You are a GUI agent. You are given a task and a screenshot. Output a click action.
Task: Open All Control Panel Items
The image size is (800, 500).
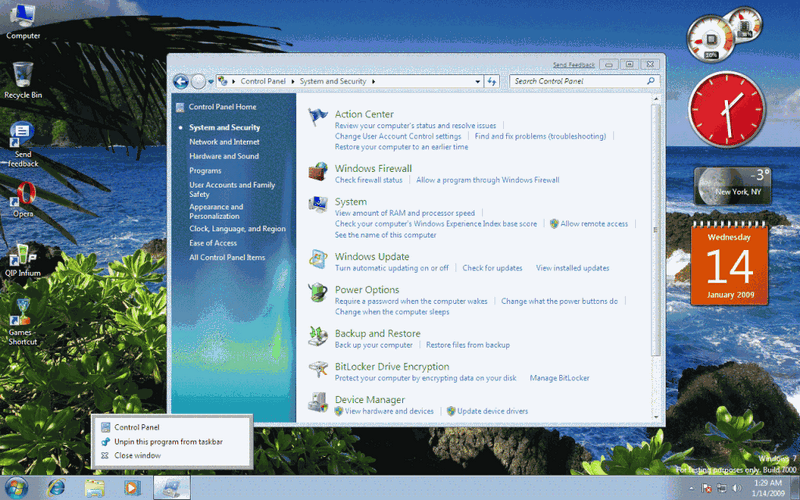227,257
